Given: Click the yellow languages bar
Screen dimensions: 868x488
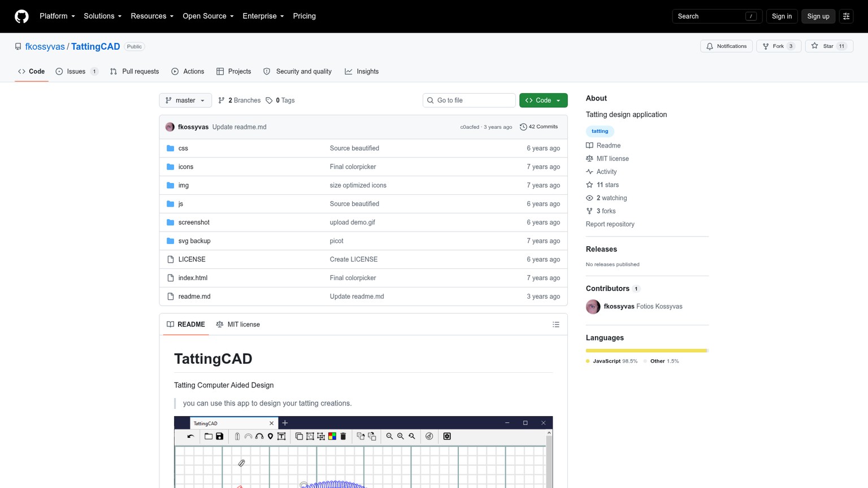Looking at the screenshot, I should point(646,351).
